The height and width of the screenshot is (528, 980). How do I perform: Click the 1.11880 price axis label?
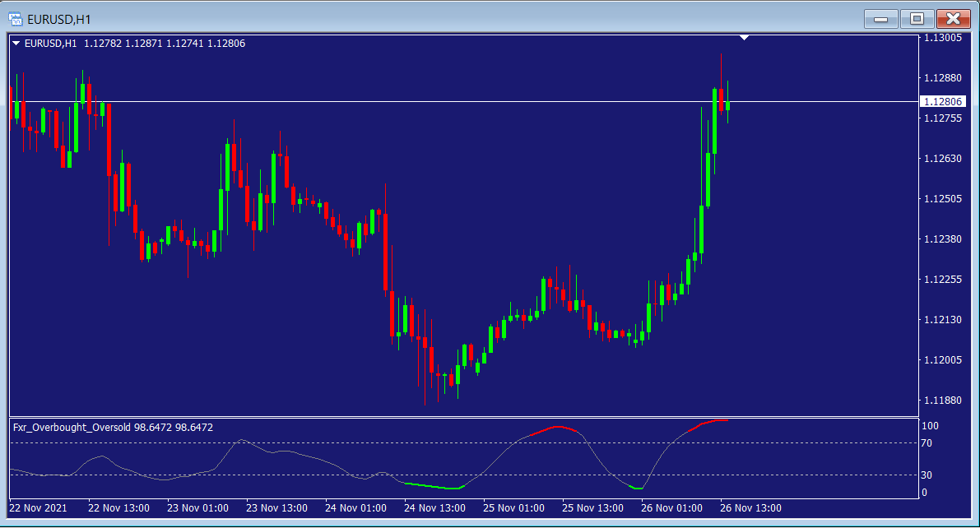pos(943,401)
